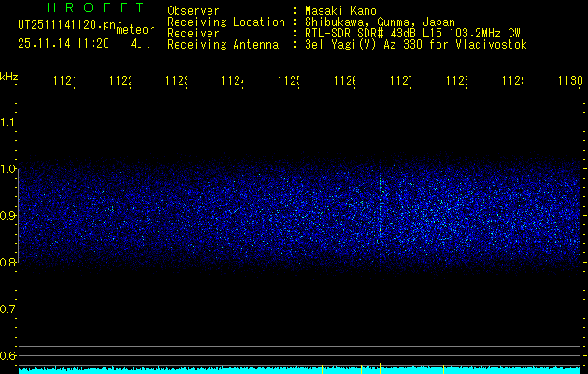Click the date and time 25.11.14 11:20
The height and width of the screenshot is (374, 588).
pos(64,43)
